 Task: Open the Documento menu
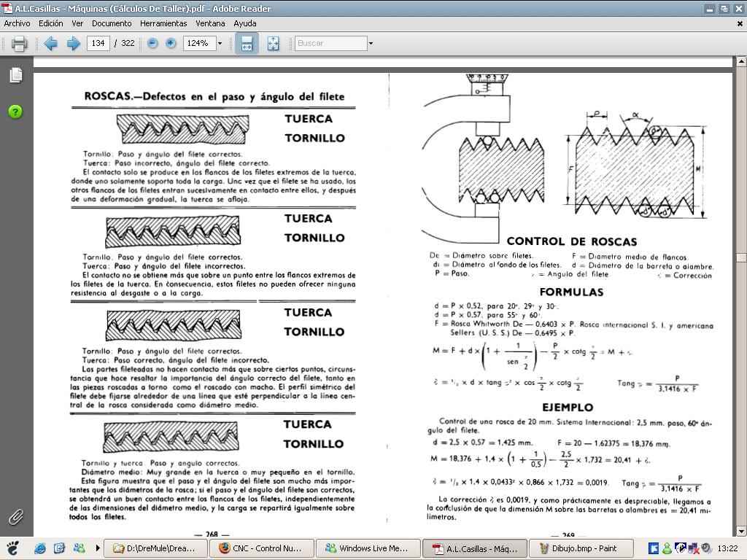click(112, 23)
